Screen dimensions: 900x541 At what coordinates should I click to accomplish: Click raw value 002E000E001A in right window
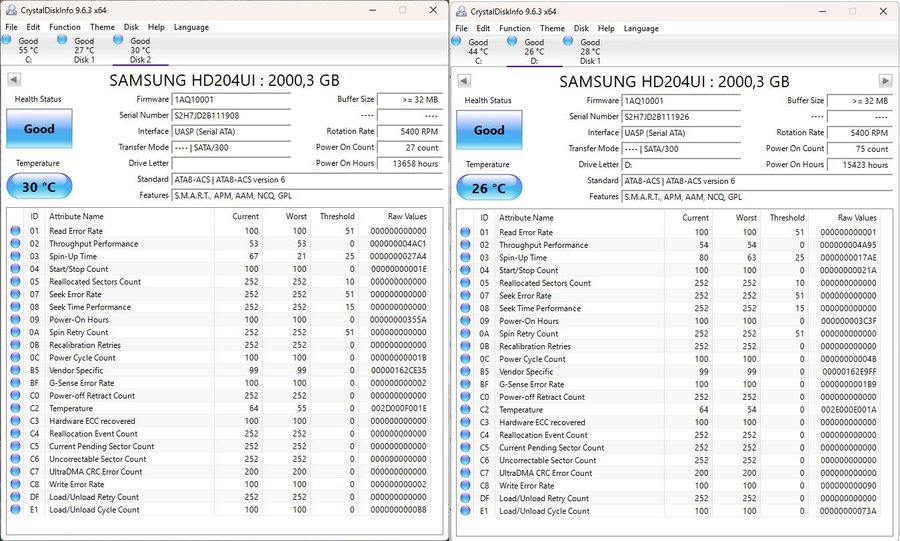pyautogui.click(x=848, y=409)
